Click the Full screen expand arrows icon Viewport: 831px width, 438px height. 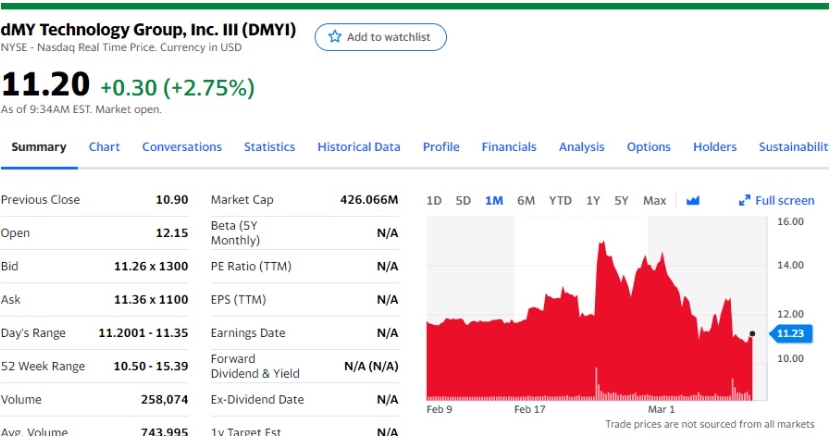(744, 200)
